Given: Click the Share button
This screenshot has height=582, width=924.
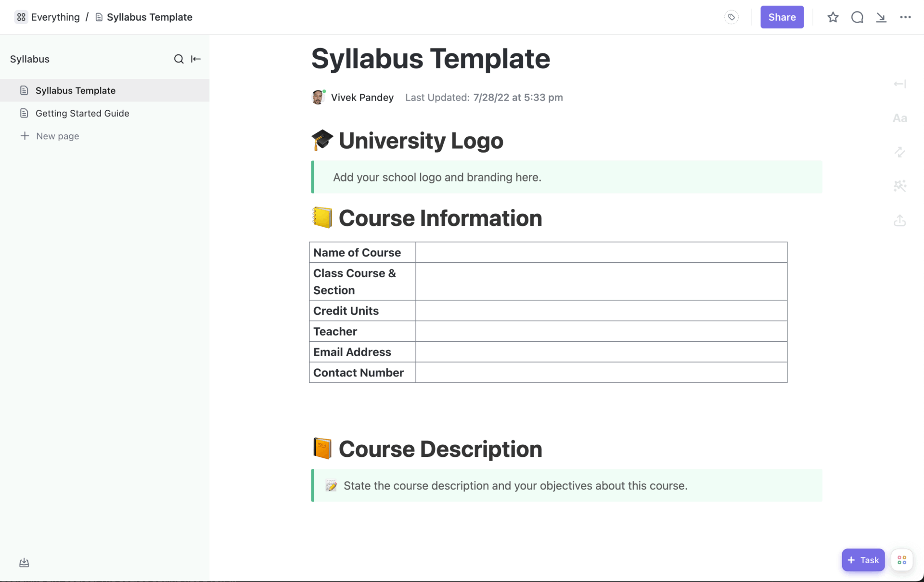Looking at the screenshot, I should click(782, 17).
